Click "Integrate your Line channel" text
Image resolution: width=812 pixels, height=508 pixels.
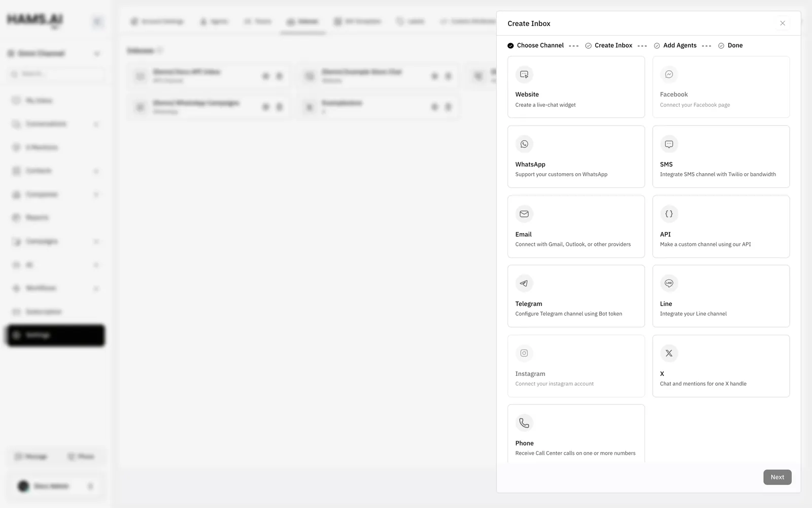pyautogui.click(x=693, y=314)
